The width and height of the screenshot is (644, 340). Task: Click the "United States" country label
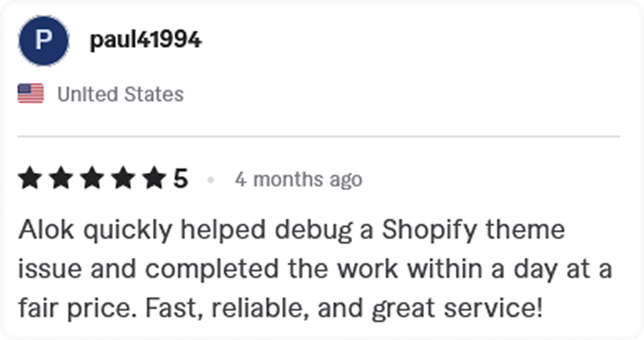tap(120, 94)
